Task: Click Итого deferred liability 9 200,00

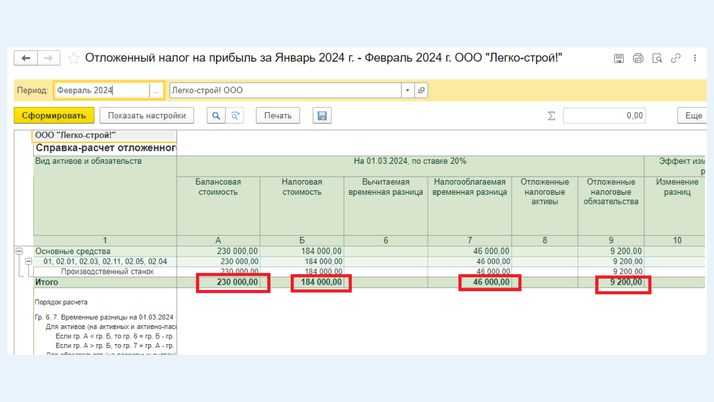Action: pyautogui.click(x=626, y=282)
